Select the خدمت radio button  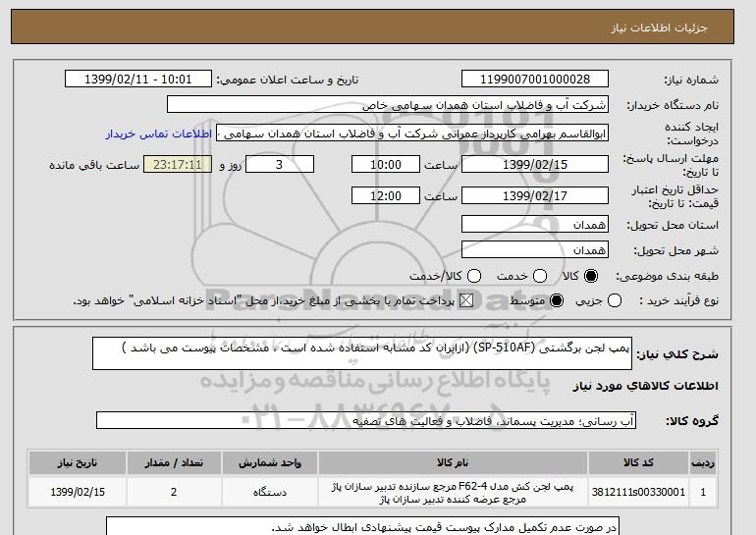pyautogui.click(x=540, y=276)
